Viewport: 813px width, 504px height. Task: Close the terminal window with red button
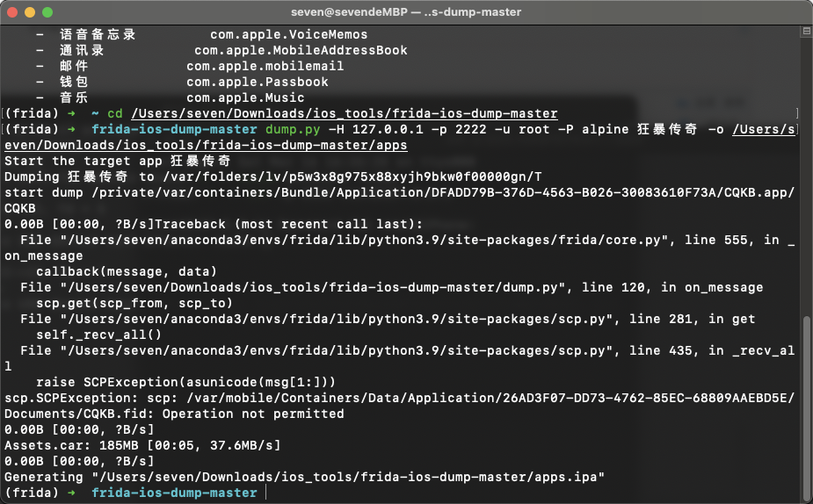pos(12,12)
